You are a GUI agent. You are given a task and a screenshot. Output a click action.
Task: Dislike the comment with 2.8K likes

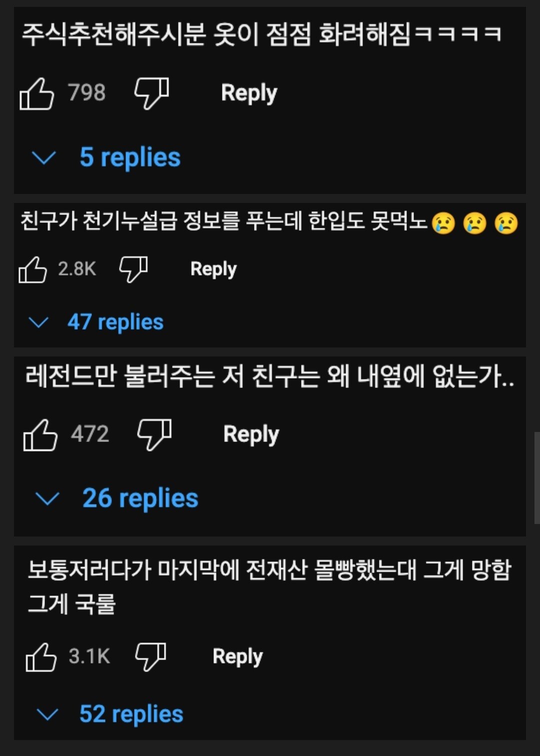[133, 269]
